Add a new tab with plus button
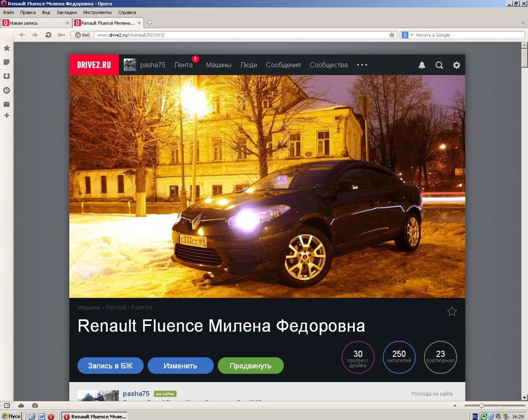Screen dimensions: 528x420 (x=150, y=23)
